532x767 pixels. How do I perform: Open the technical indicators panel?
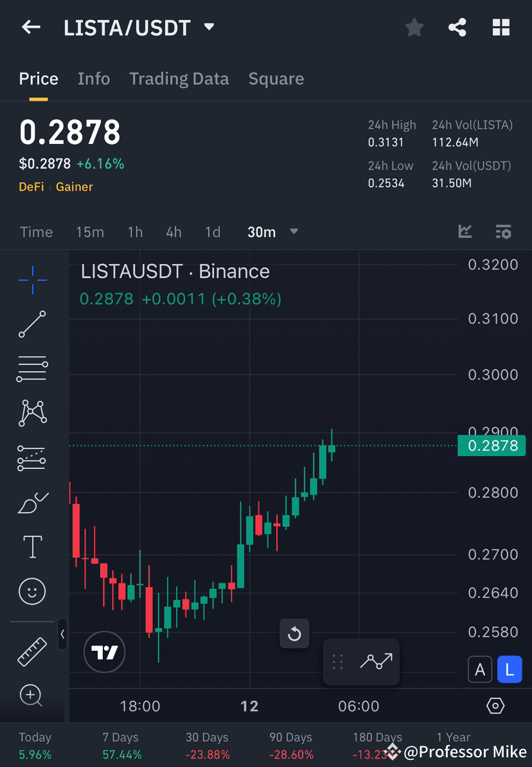(x=465, y=232)
